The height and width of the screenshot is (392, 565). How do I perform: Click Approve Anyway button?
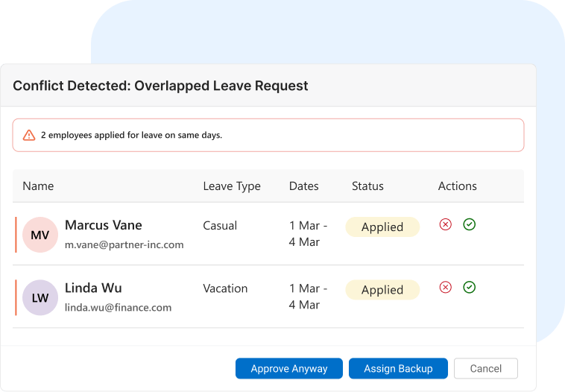pyautogui.click(x=289, y=369)
